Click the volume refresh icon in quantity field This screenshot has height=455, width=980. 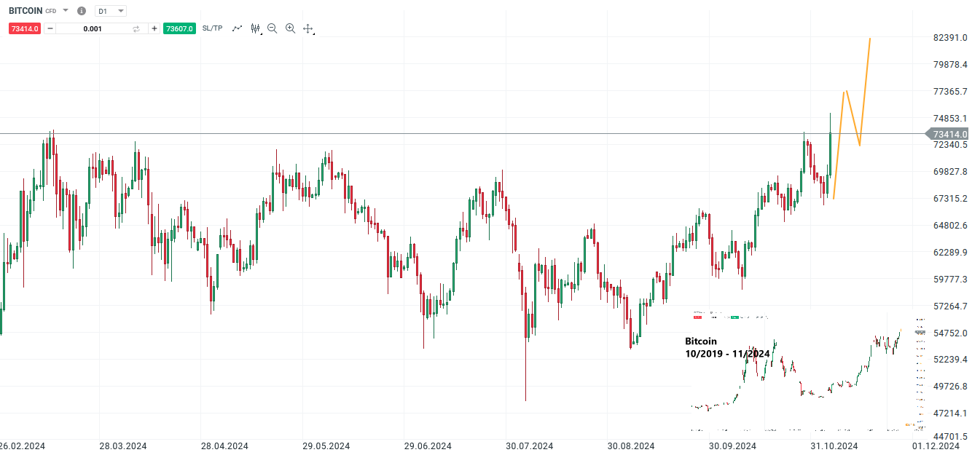point(136,28)
